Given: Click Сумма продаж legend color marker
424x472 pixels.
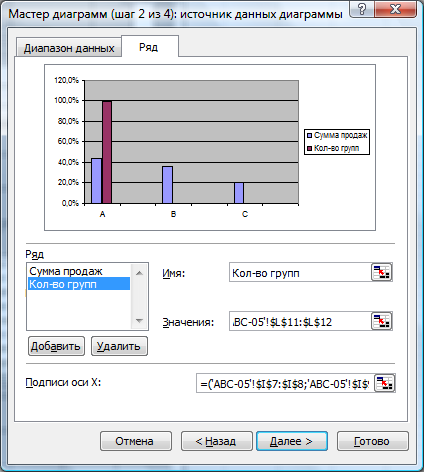Looking at the screenshot, I should 309,135.
